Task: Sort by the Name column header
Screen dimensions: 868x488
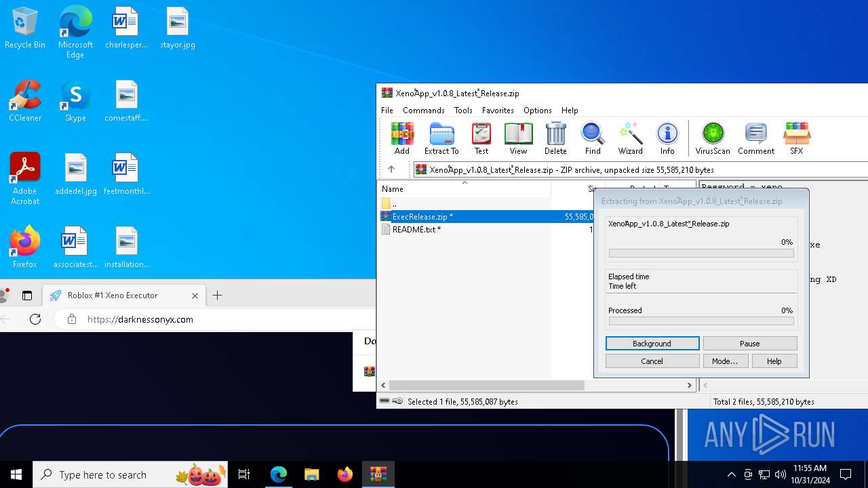Action: point(465,189)
